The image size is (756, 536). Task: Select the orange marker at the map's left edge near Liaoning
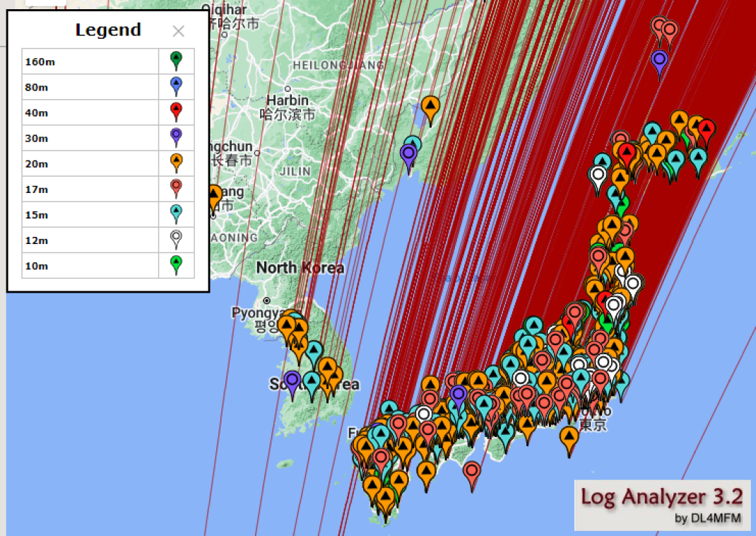pyautogui.click(x=213, y=196)
